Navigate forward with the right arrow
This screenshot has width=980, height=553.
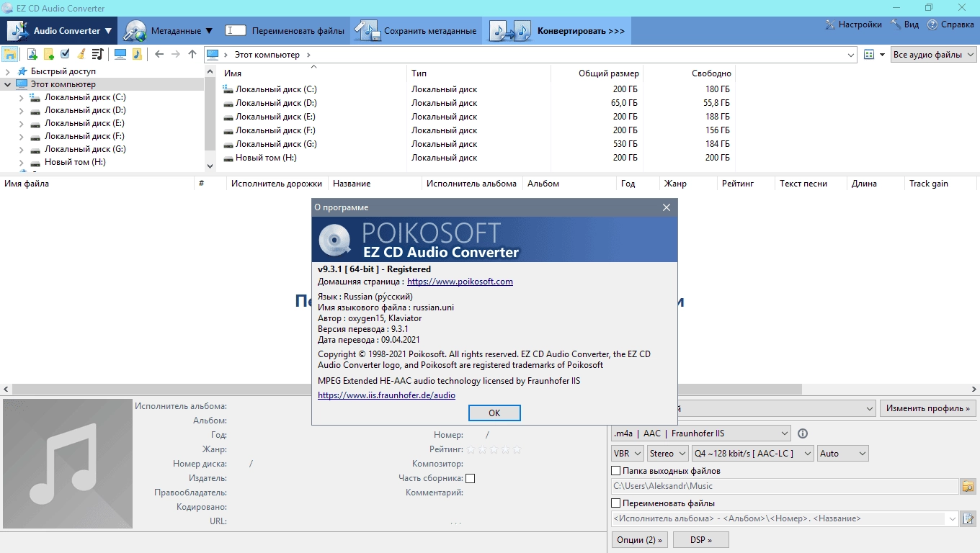[175, 54]
